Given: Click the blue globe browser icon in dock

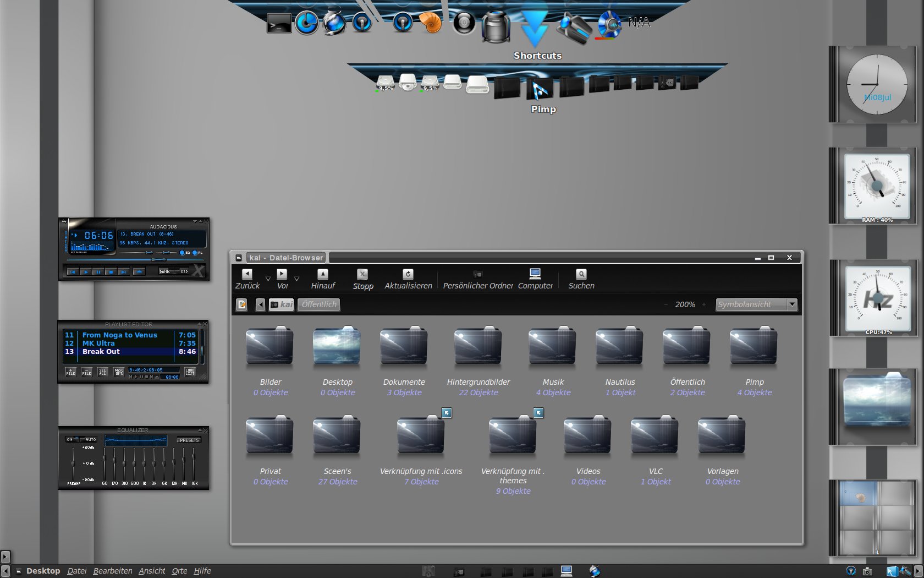Looking at the screenshot, I should click(334, 23).
